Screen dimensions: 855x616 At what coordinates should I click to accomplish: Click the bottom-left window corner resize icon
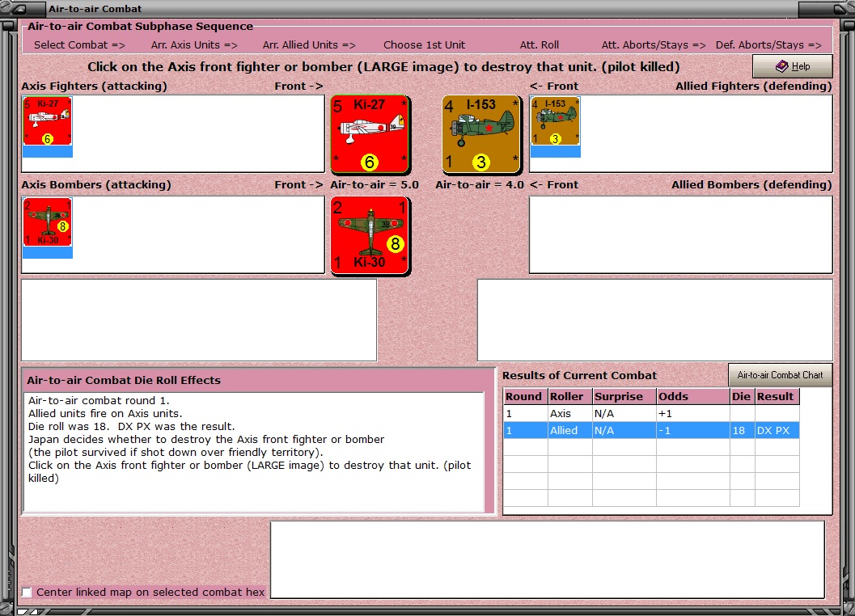click(26, 612)
